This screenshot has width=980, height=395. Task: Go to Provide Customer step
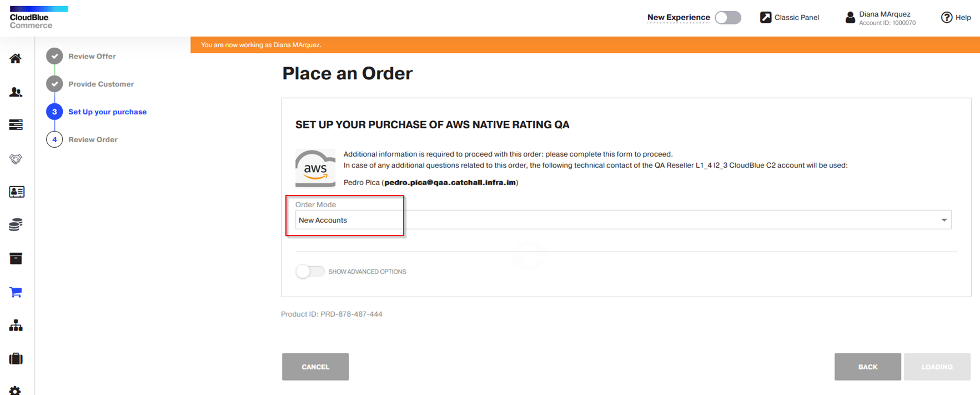click(100, 84)
